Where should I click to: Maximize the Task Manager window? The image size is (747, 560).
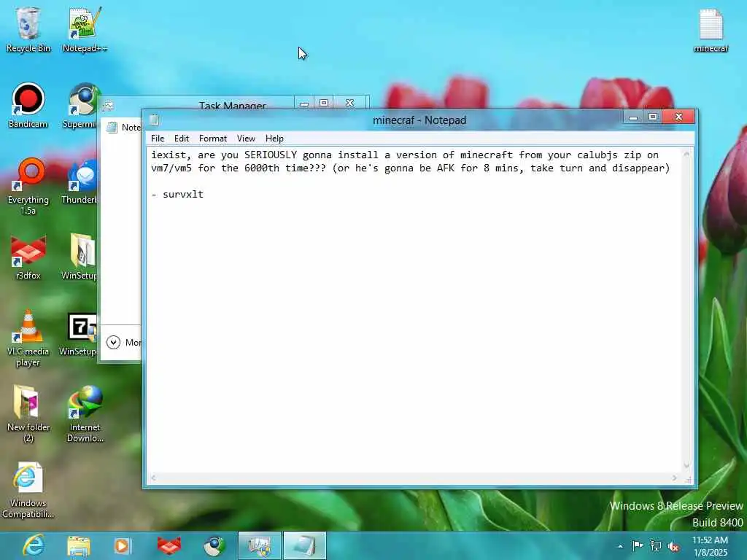point(324,104)
